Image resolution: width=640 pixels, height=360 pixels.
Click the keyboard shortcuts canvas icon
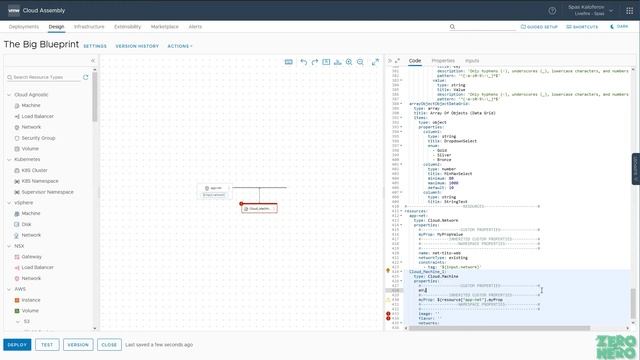click(x=289, y=62)
